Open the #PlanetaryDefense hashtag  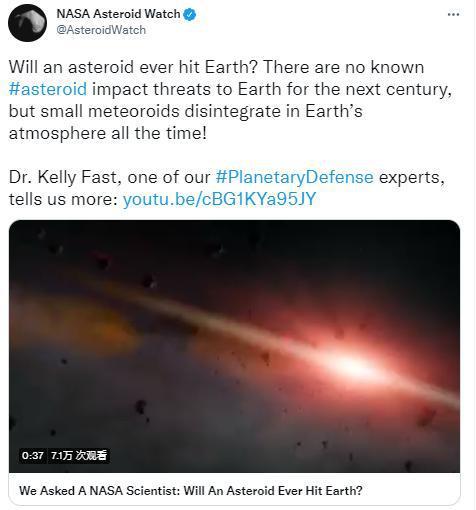(294, 177)
